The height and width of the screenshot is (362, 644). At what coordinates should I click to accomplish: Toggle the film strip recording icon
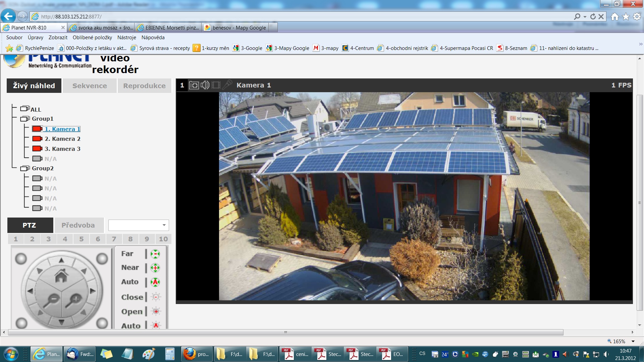[216, 85]
